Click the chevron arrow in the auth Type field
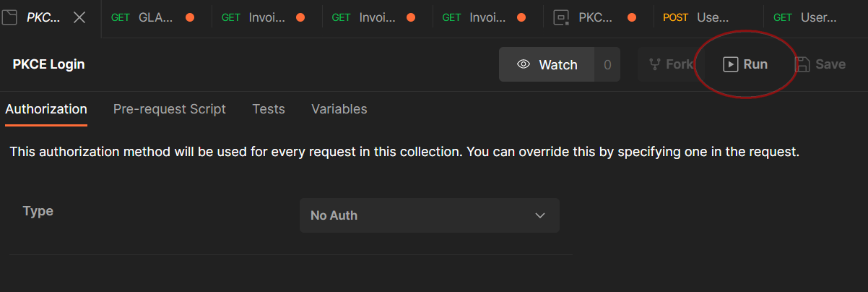This screenshot has width=868, height=292. [539, 215]
